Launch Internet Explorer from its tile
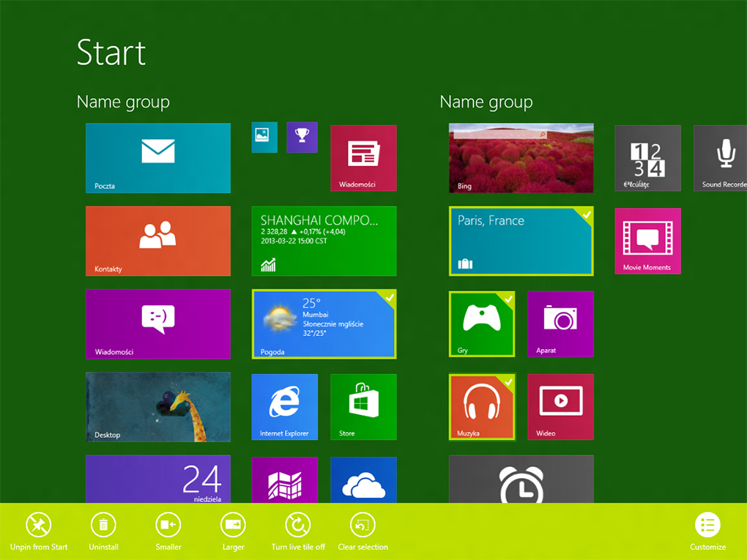This screenshot has width=747, height=560. pos(284,407)
